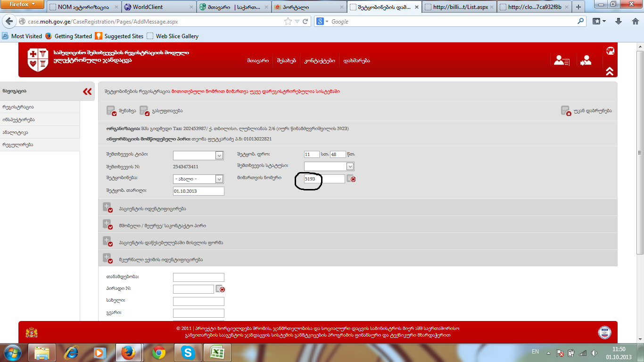Viewport: 644px width, 362px height.
Task: Open the case type (შემთხვევის ტიპი) dropdown
Action: [219, 156]
